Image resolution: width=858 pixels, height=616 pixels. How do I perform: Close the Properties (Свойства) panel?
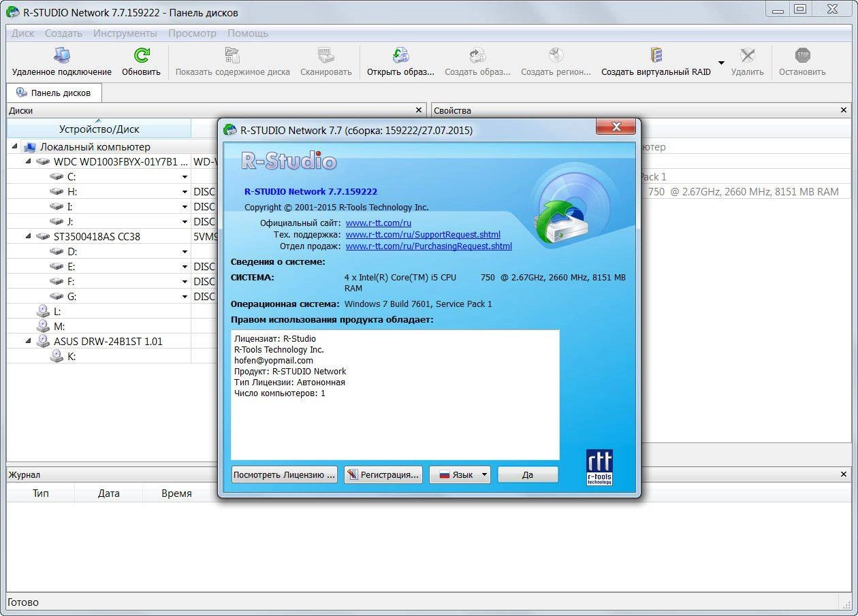click(844, 110)
